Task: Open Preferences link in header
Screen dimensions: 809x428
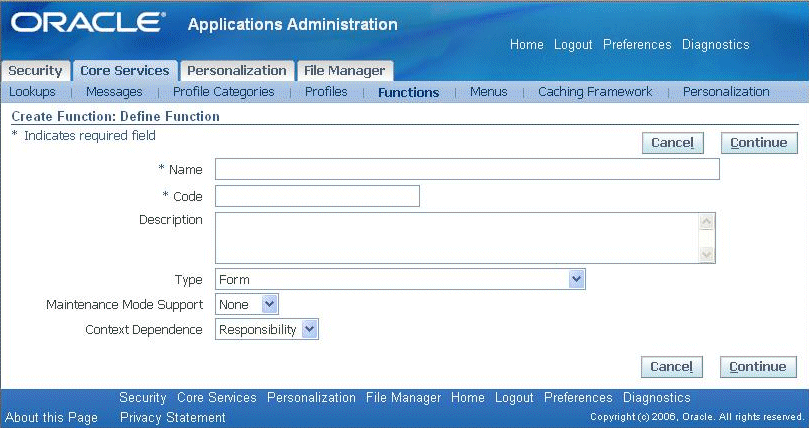Action: tap(637, 45)
